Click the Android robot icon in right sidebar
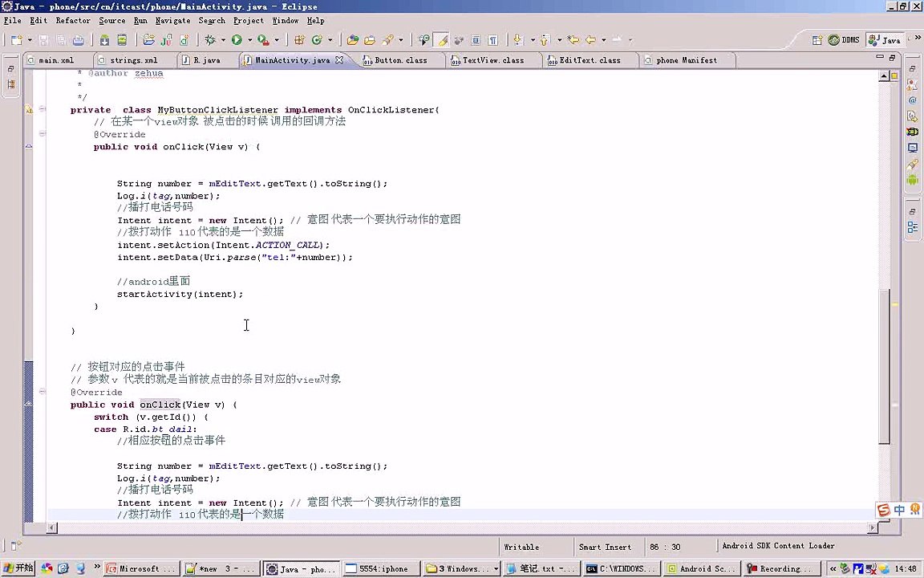Image resolution: width=924 pixels, height=578 pixels. point(913,180)
